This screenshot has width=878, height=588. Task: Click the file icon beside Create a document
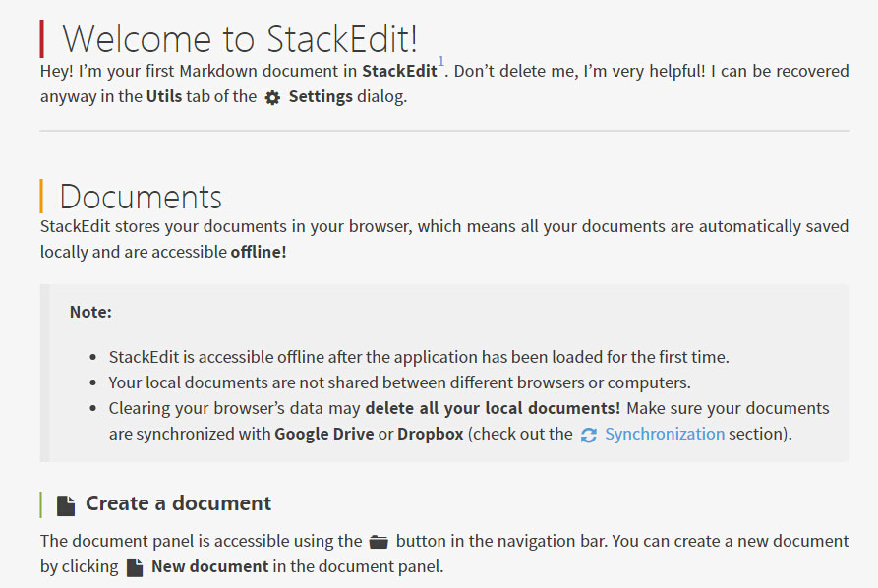[66, 505]
